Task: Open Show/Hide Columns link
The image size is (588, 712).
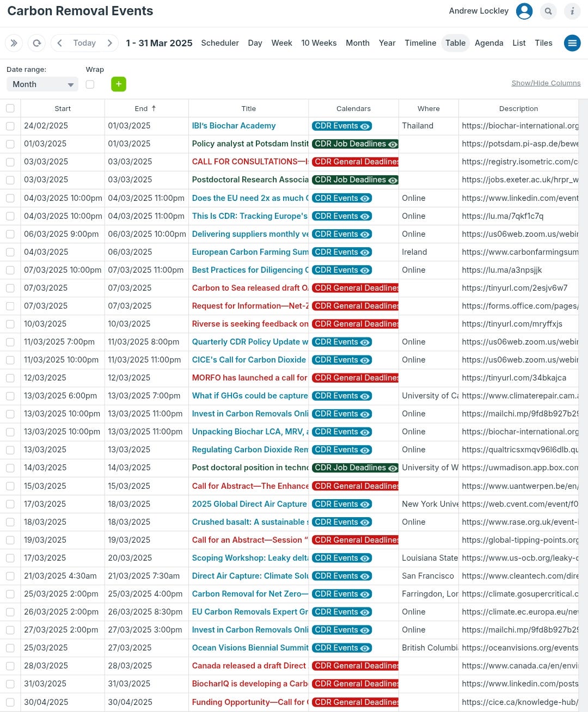Action: click(546, 83)
